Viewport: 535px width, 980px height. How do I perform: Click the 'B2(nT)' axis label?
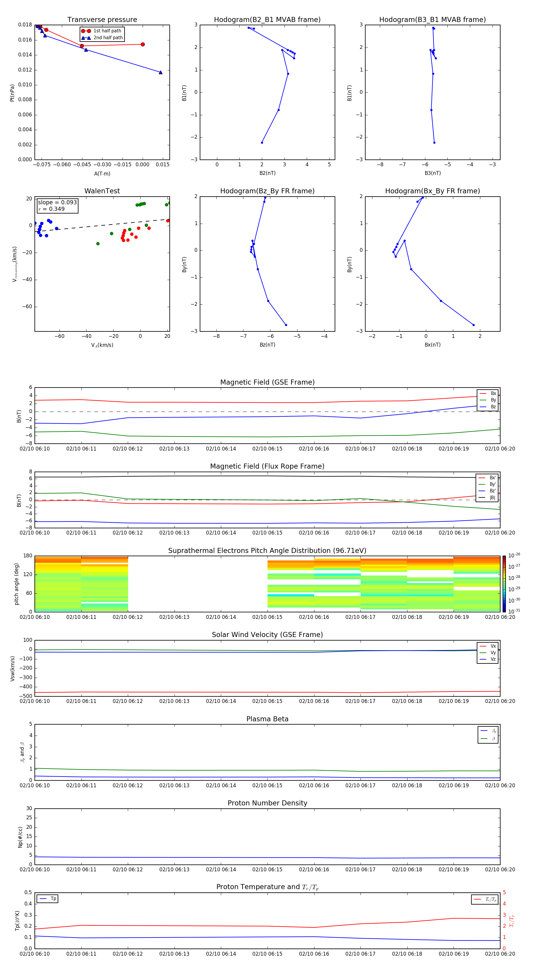coord(267,173)
